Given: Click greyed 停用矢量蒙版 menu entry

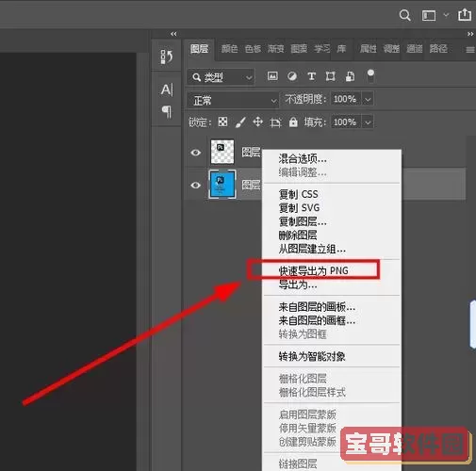Looking at the screenshot, I should (x=307, y=428).
